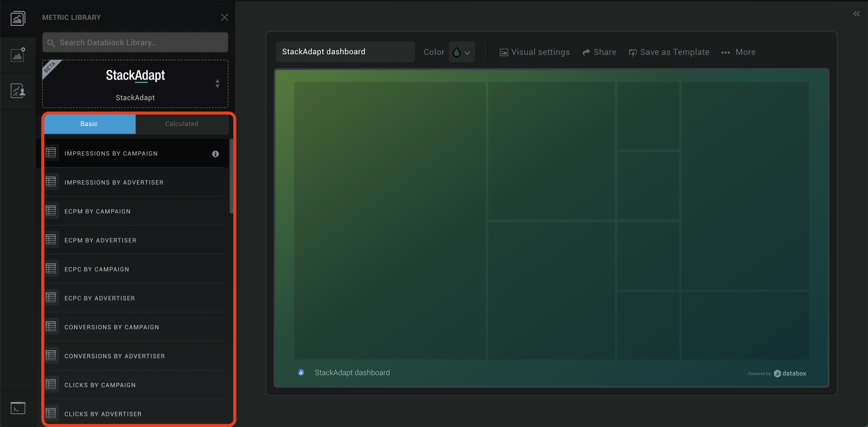Screen dimensions: 868x427
Task: Click the info icon on Impressions by Campaign
Action: coord(216,154)
